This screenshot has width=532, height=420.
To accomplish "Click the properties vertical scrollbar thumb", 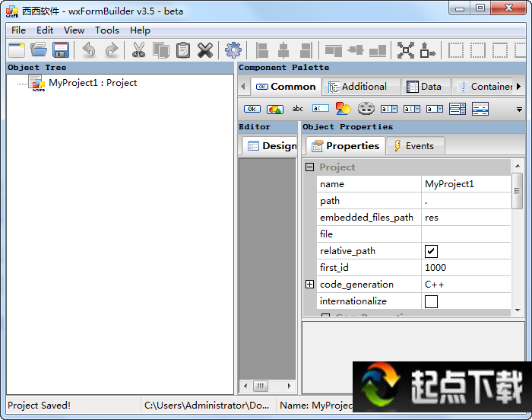I will tap(517, 191).
